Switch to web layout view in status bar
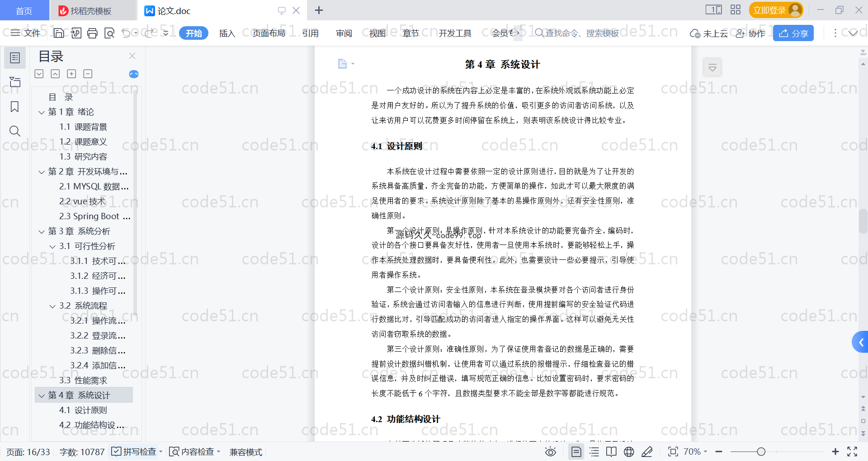Image resolution: width=868 pixels, height=461 pixels. click(x=629, y=452)
